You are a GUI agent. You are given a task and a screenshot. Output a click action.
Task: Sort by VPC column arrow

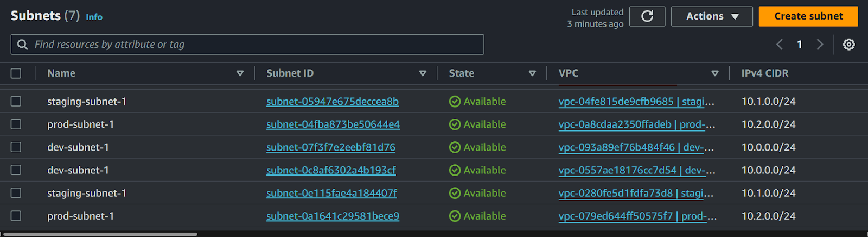tap(715, 73)
